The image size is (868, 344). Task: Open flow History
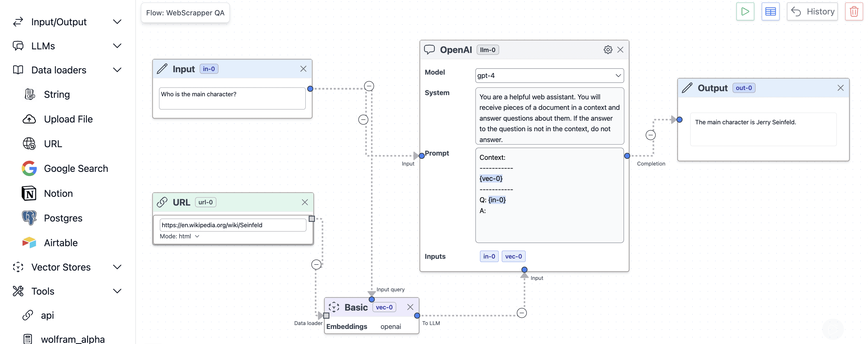[812, 12]
